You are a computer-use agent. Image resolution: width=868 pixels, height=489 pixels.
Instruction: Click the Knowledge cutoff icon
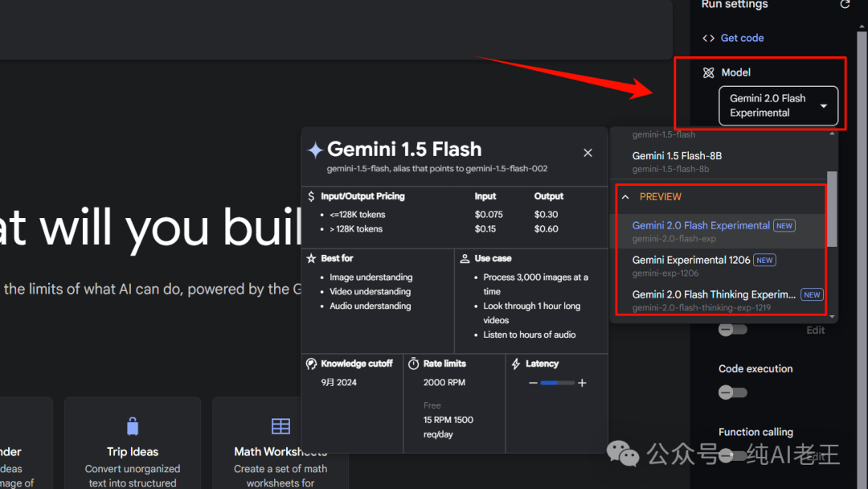pyautogui.click(x=311, y=364)
